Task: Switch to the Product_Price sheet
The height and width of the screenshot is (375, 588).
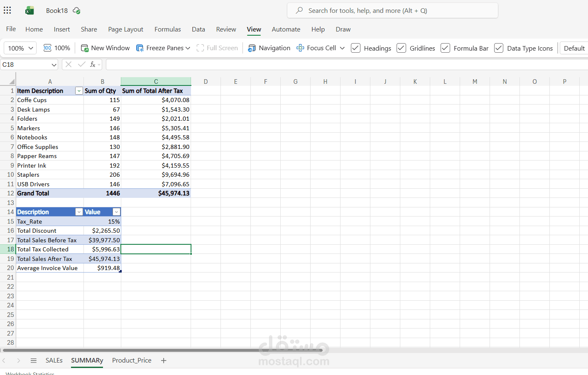Action: coord(132,360)
